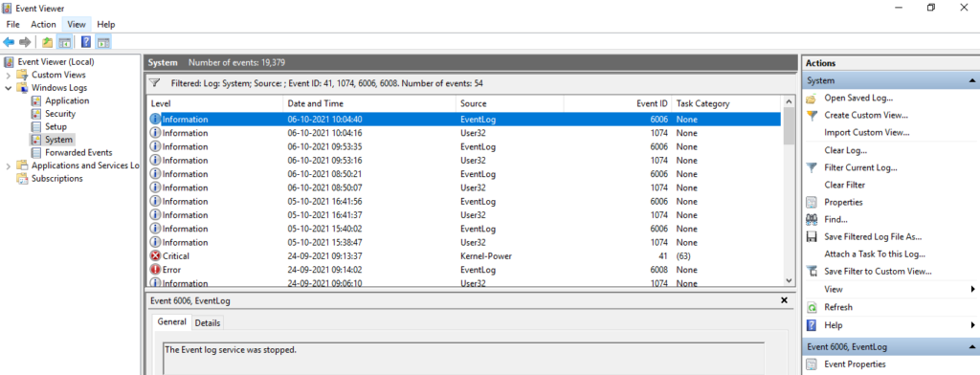This screenshot has height=375, width=980.
Task: Click the Filter Current Log funnel icon
Action: click(812, 167)
